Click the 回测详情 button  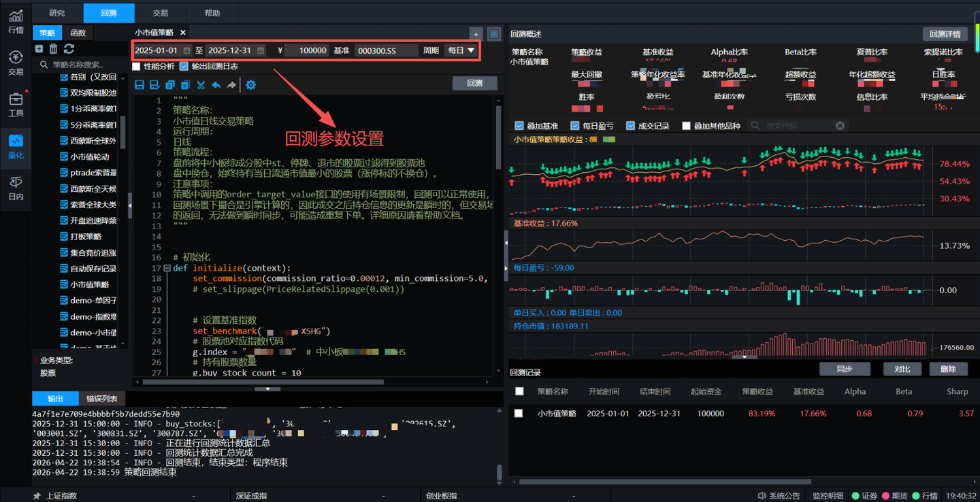(x=945, y=34)
